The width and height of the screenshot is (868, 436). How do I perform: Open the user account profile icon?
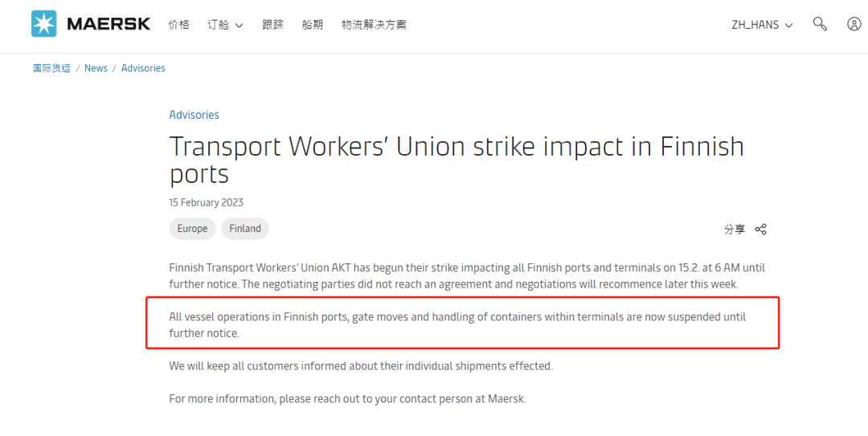[854, 24]
